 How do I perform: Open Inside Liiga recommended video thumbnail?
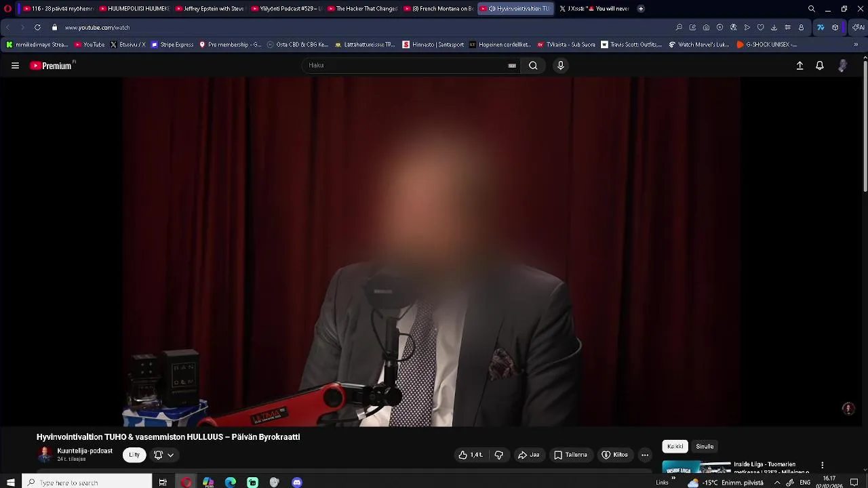696,466
